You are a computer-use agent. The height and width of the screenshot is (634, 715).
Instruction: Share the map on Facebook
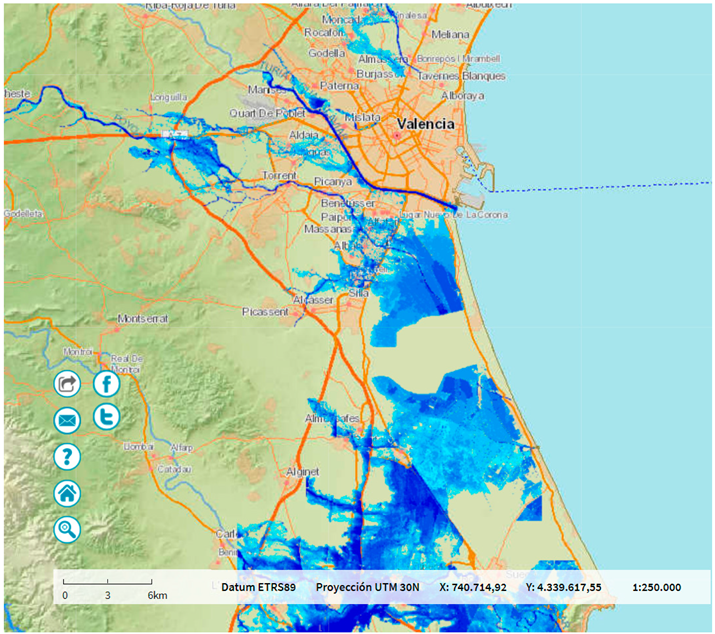(x=107, y=384)
